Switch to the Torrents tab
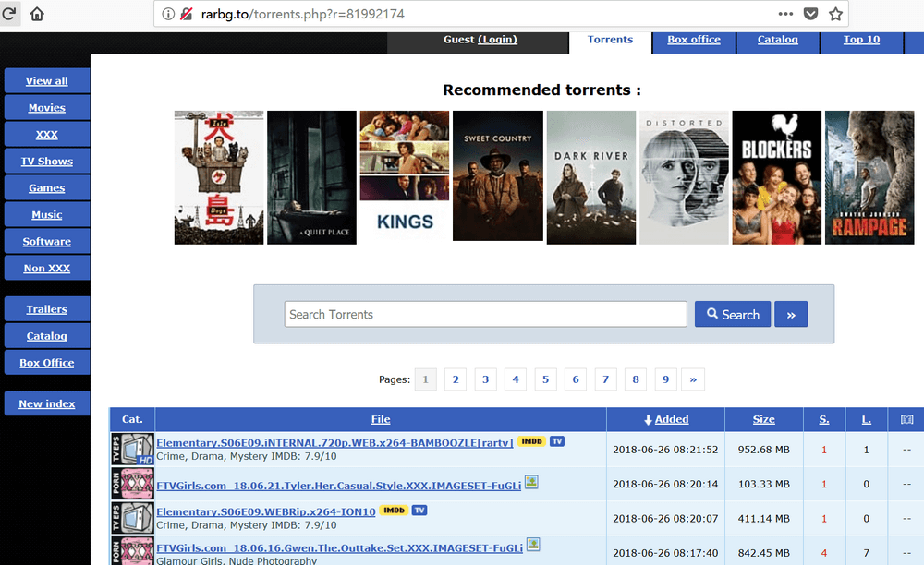The image size is (924, 565). tap(610, 40)
